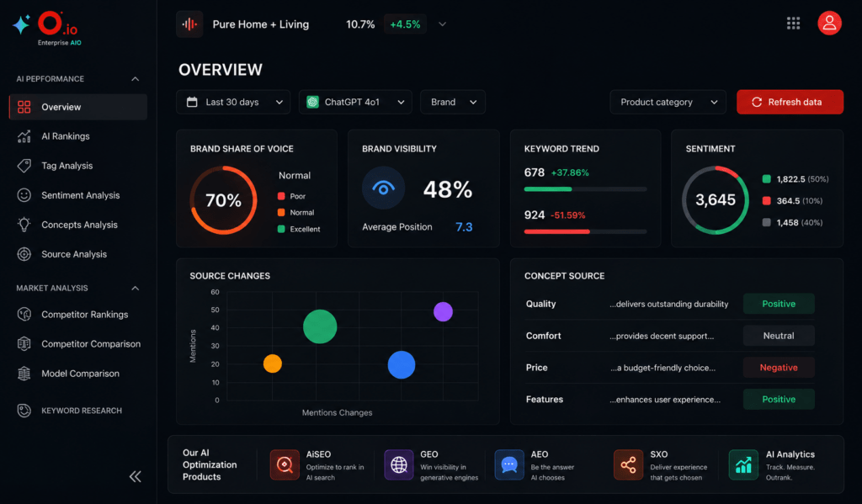Click the red user profile avatar

point(829,23)
